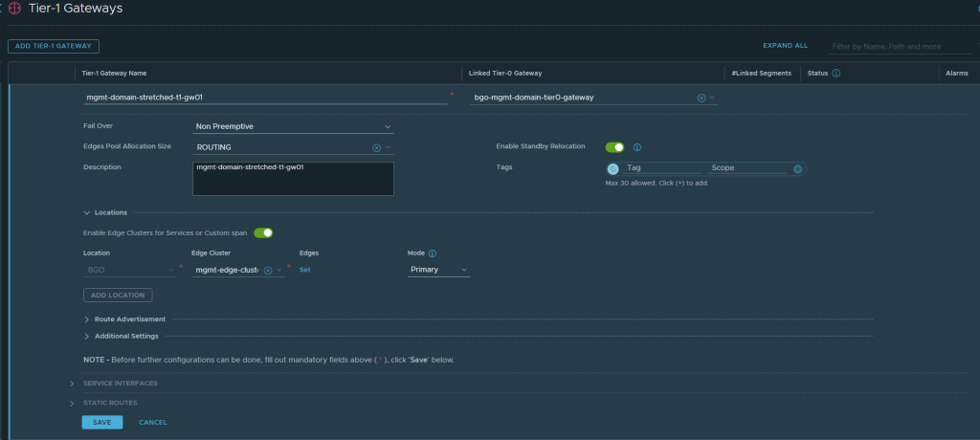Click the add tag plus icon
The width and height of the screenshot is (980, 440).
coord(797,168)
